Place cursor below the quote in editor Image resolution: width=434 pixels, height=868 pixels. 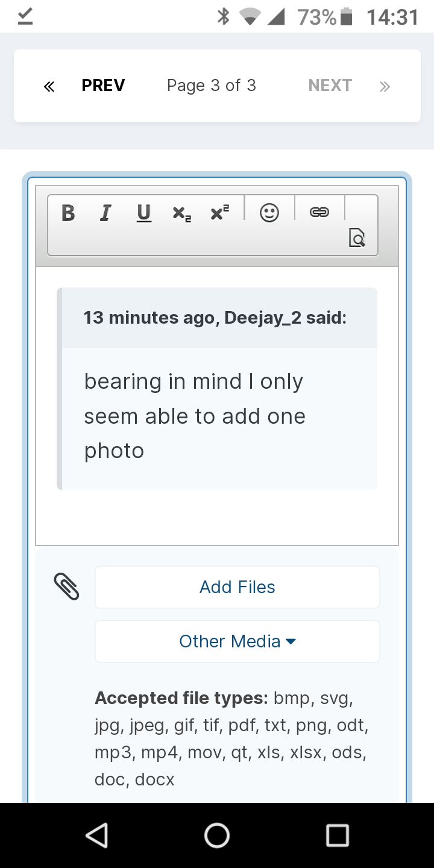(x=217, y=517)
